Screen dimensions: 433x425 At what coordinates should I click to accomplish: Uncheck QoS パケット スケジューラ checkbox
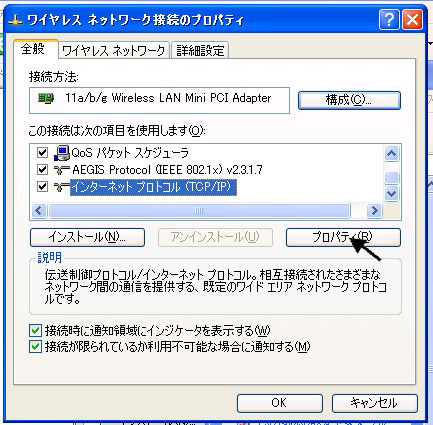click(42, 153)
